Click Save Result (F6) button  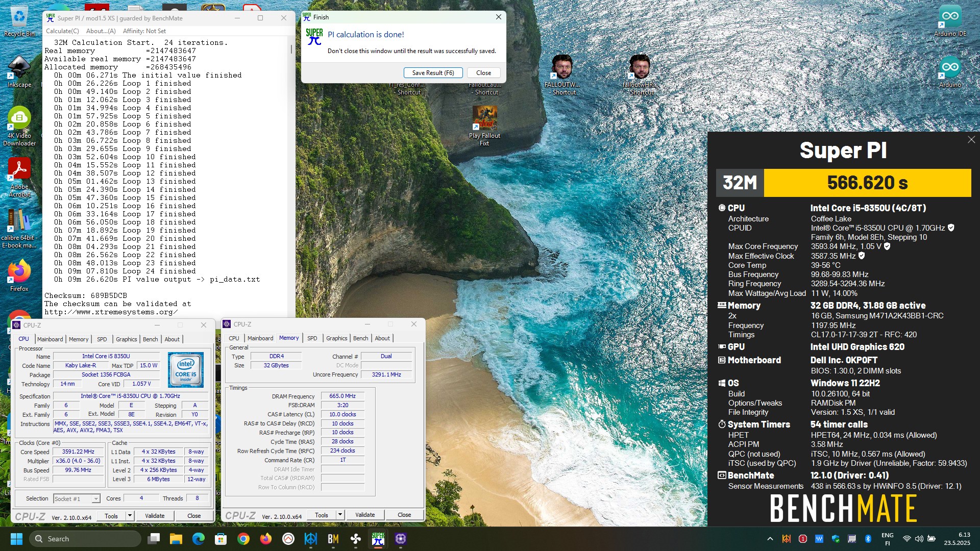(x=433, y=73)
